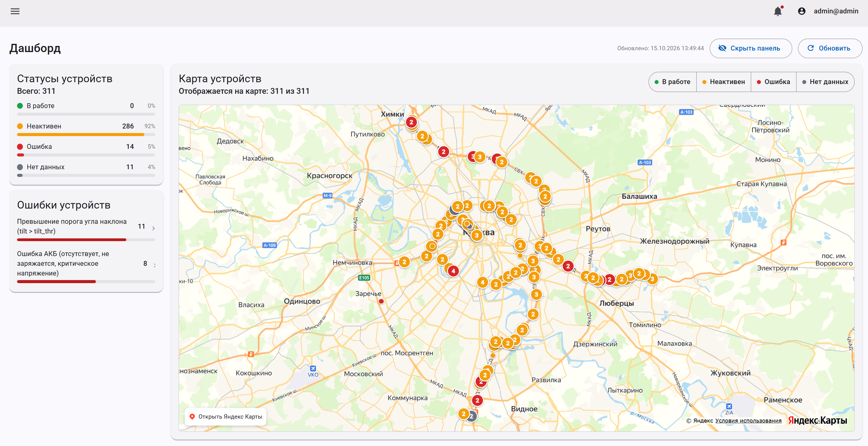Click the Обновить refresh button
This screenshot has height=446, width=868.
pyautogui.click(x=830, y=48)
